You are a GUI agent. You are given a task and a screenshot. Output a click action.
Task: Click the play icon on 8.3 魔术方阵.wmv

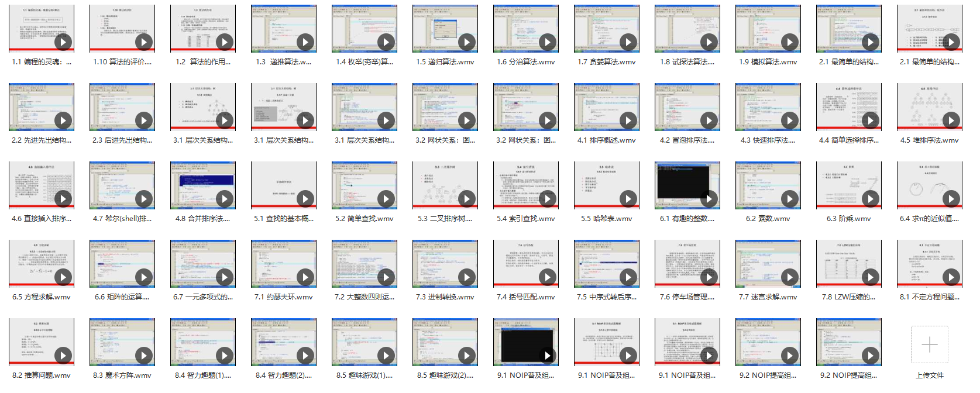coord(143,356)
